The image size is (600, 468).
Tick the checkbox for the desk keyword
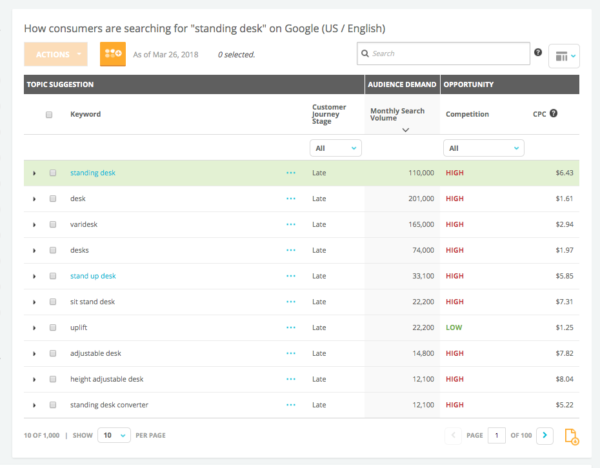pyautogui.click(x=53, y=199)
